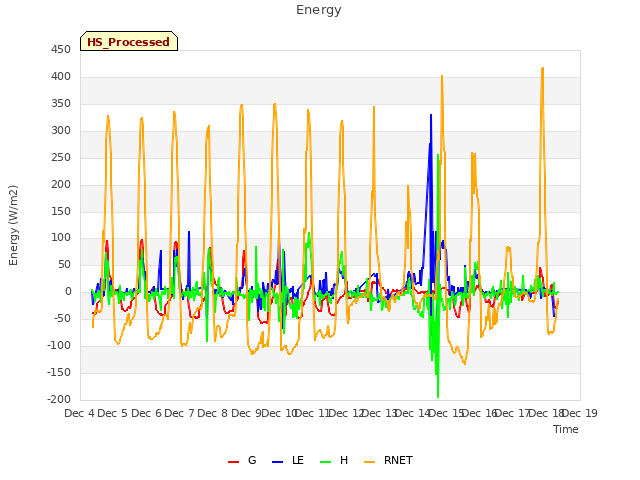
Task: Click the Dec 19 x-axis label
Action: point(580,413)
